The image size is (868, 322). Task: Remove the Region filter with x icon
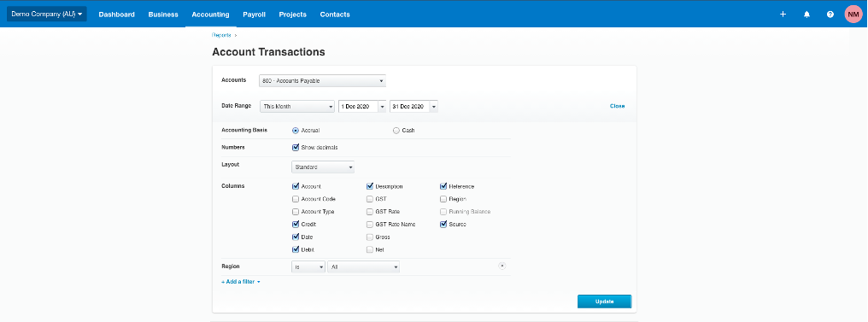point(502,266)
